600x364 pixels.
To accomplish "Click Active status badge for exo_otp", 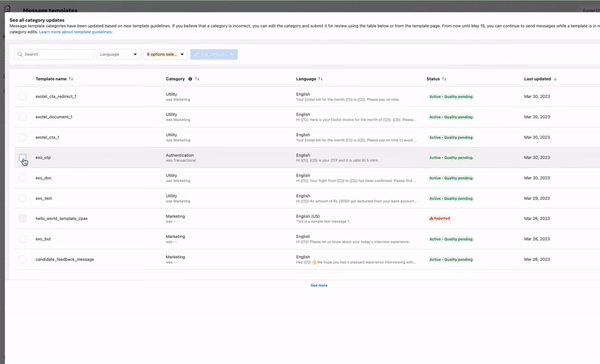I will (x=451, y=158).
